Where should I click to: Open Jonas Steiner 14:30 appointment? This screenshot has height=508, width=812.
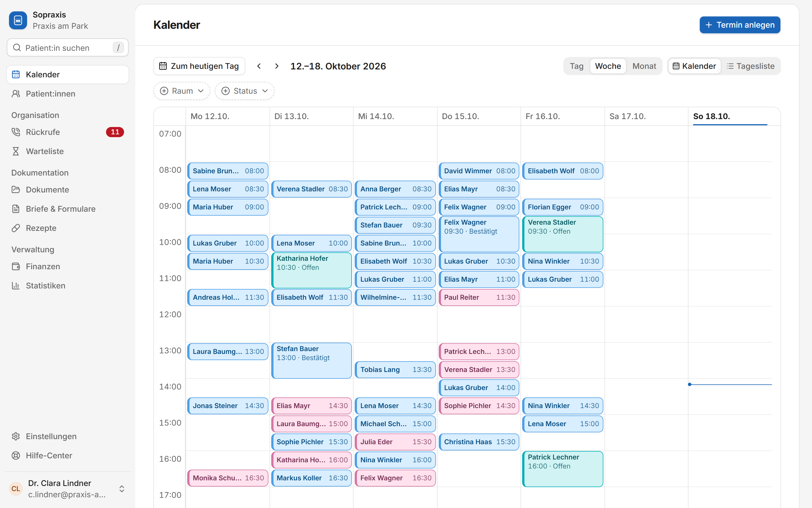[x=228, y=406]
